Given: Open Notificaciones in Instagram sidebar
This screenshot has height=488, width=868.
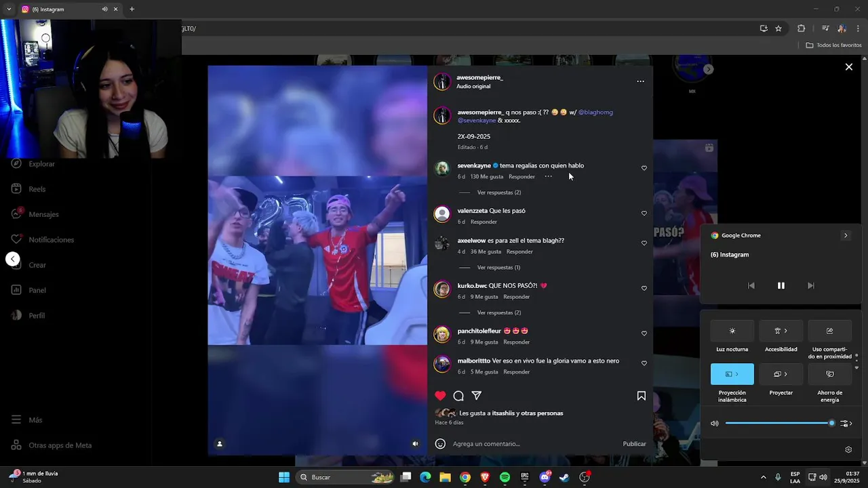Looking at the screenshot, I should coord(43,240).
